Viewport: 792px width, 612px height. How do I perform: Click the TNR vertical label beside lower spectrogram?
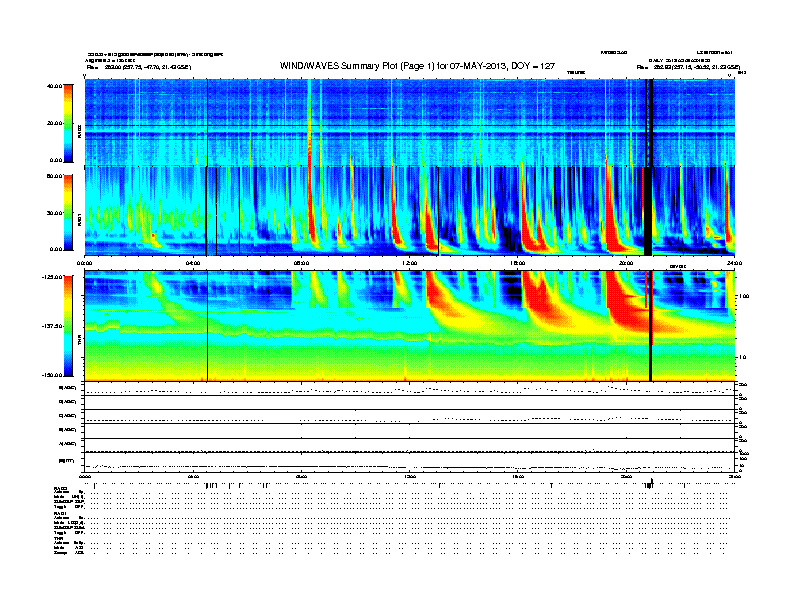point(79,341)
